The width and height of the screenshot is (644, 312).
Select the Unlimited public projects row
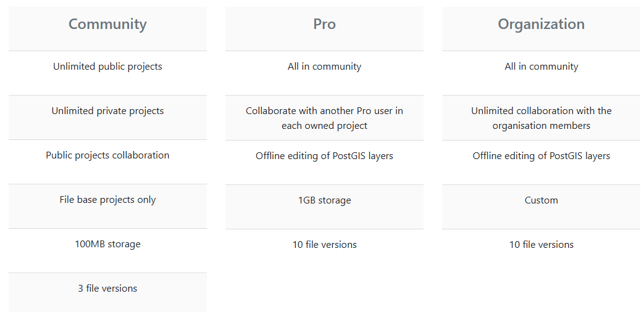coord(107,67)
